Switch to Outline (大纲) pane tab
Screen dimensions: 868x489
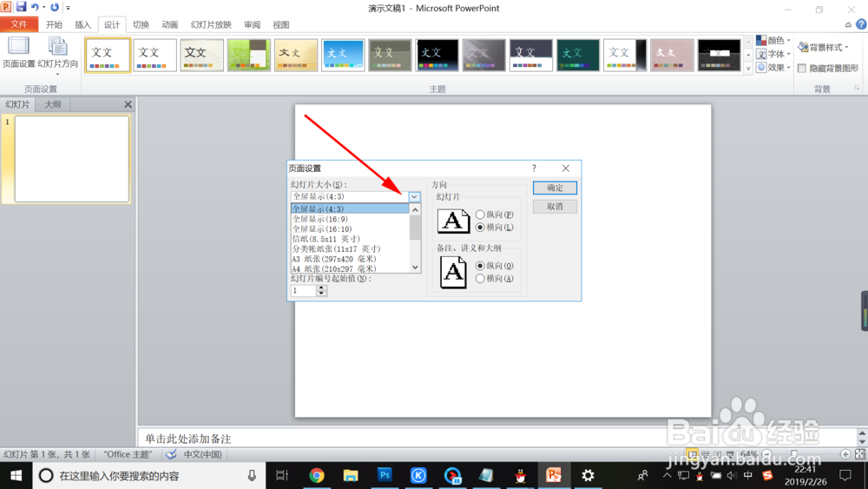click(53, 104)
